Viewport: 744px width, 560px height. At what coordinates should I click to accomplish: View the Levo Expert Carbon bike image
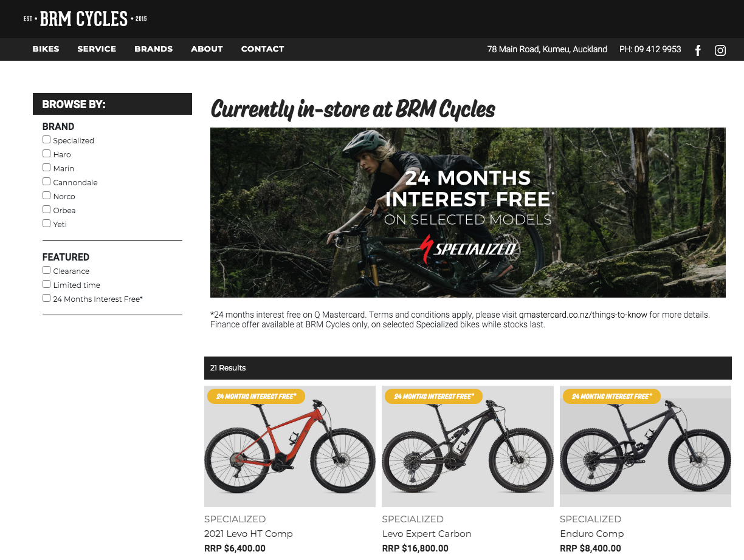[x=467, y=446]
